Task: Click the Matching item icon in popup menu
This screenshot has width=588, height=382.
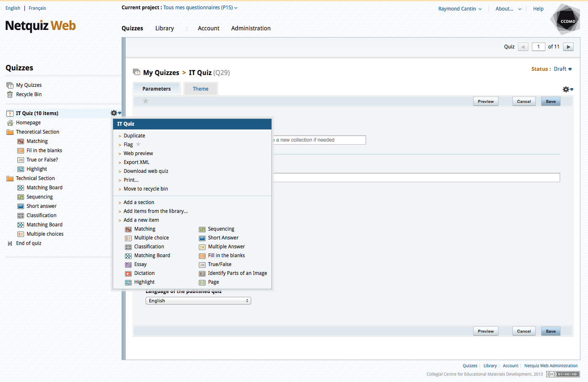Action: (x=128, y=229)
